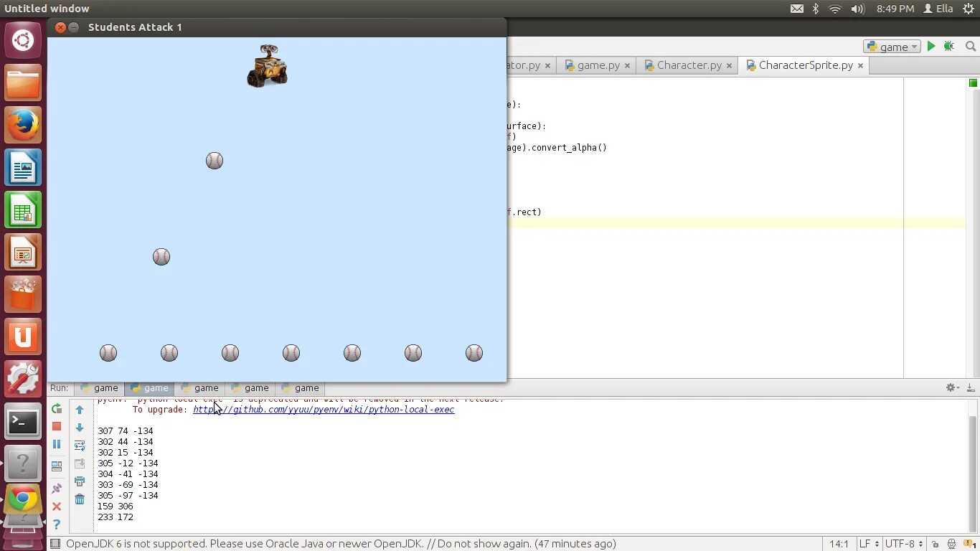Toggle tool window buttons in status bar
Screen dimensions: 980x551
55,544
